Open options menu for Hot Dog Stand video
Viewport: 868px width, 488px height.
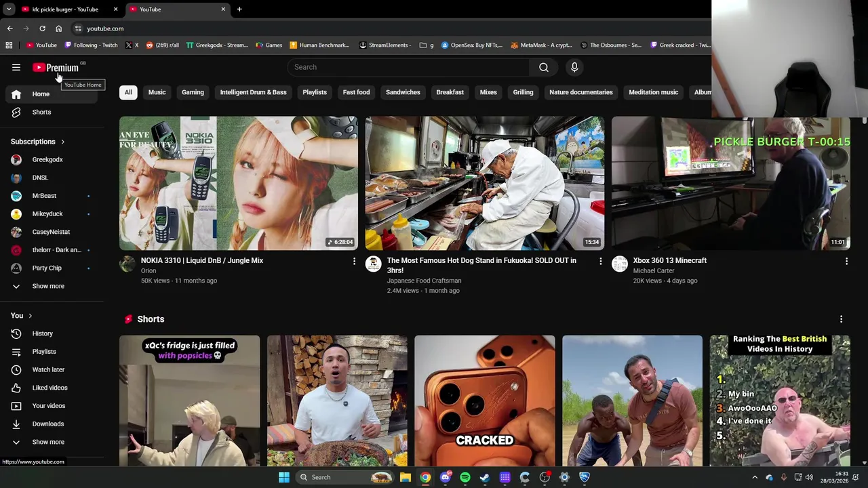pyautogui.click(x=600, y=261)
